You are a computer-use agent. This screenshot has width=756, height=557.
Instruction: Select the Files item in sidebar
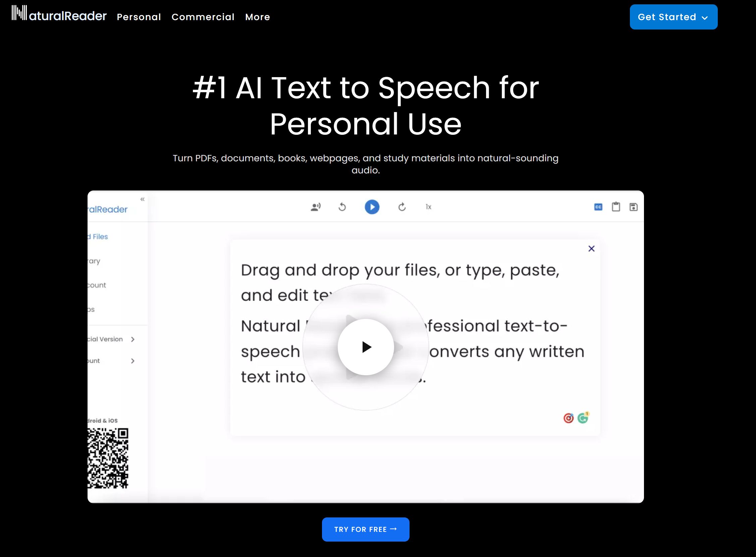[98, 237]
